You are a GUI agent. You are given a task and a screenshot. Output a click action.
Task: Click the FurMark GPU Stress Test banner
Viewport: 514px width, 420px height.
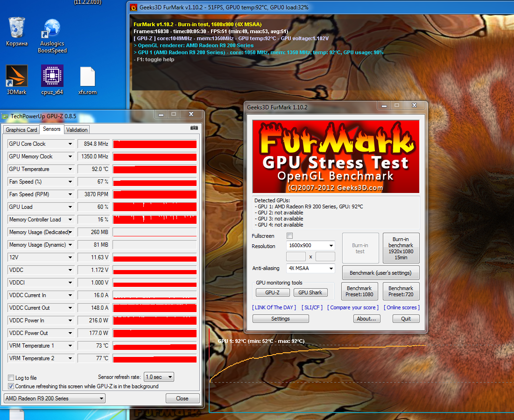[x=336, y=157]
